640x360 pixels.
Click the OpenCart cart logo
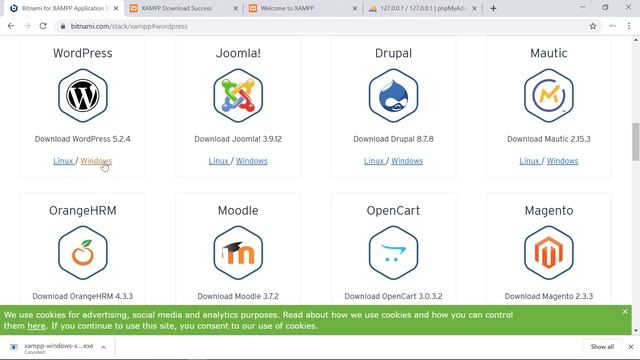click(393, 253)
